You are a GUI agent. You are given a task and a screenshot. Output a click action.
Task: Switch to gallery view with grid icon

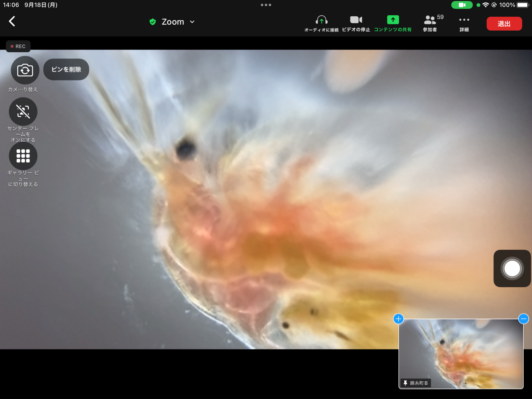click(23, 156)
